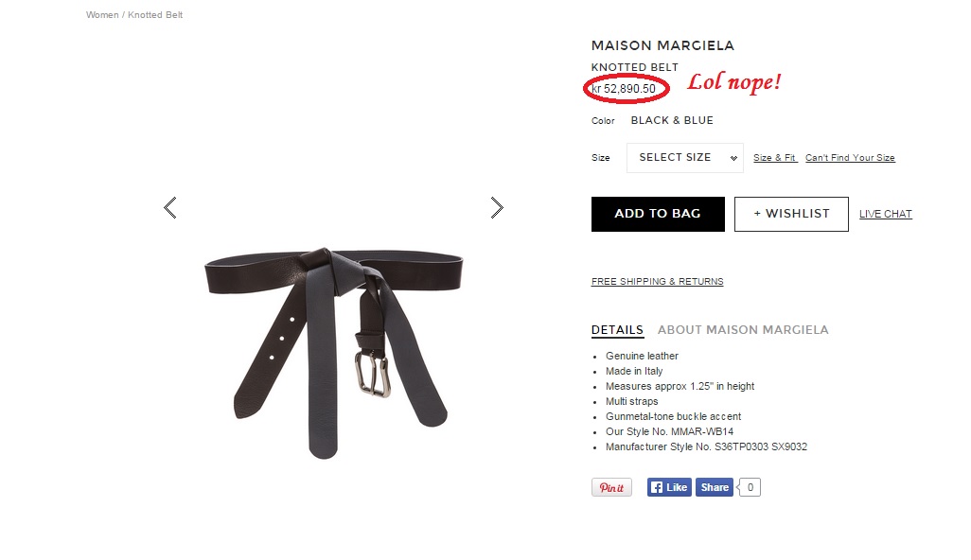The height and width of the screenshot is (560, 971).
Task: Click Can't Find Your Size link
Action: pos(850,158)
